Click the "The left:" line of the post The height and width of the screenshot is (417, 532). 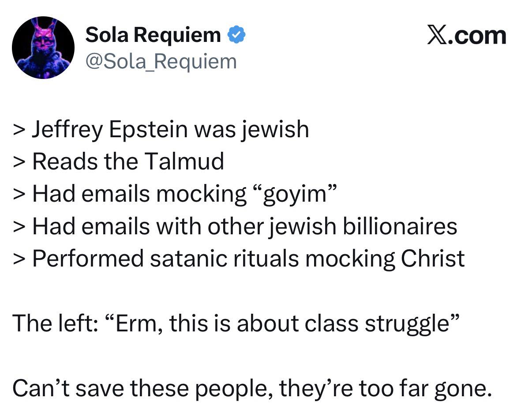click(x=236, y=323)
